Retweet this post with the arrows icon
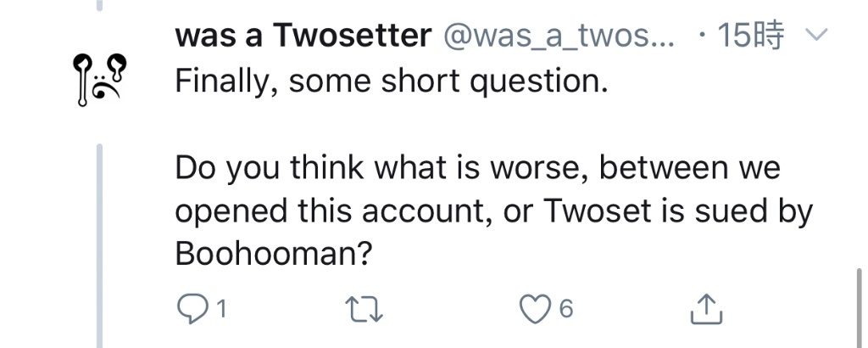868x348 pixels. pos(364,309)
